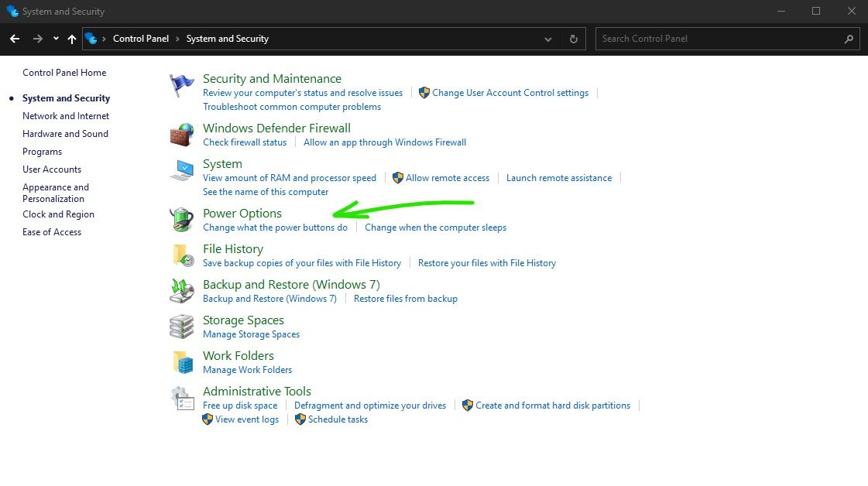Open the System heading link
Image resolution: width=868 pixels, height=486 pixels.
click(222, 164)
